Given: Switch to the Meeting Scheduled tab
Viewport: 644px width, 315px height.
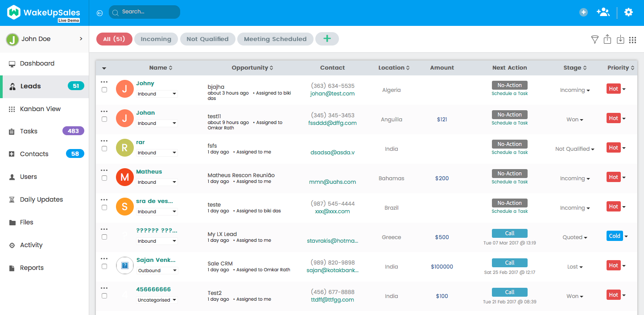Looking at the screenshot, I should [x=275, y=39].
